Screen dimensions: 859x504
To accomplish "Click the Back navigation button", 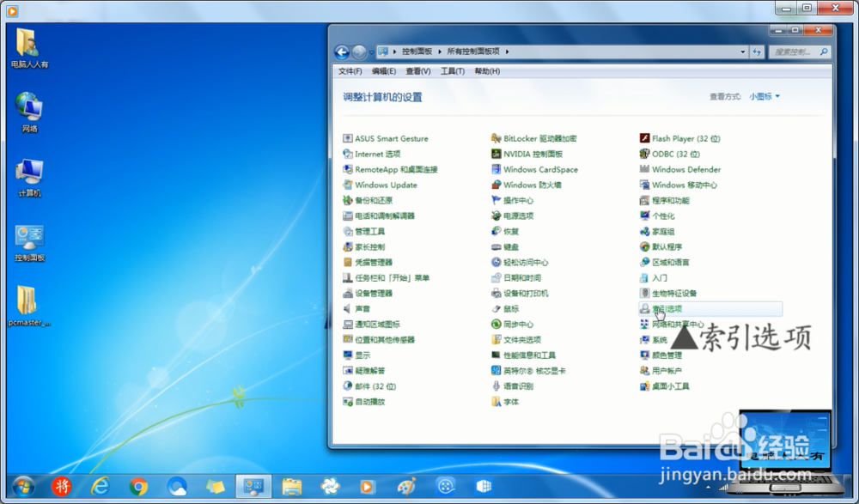I will 342,52.
